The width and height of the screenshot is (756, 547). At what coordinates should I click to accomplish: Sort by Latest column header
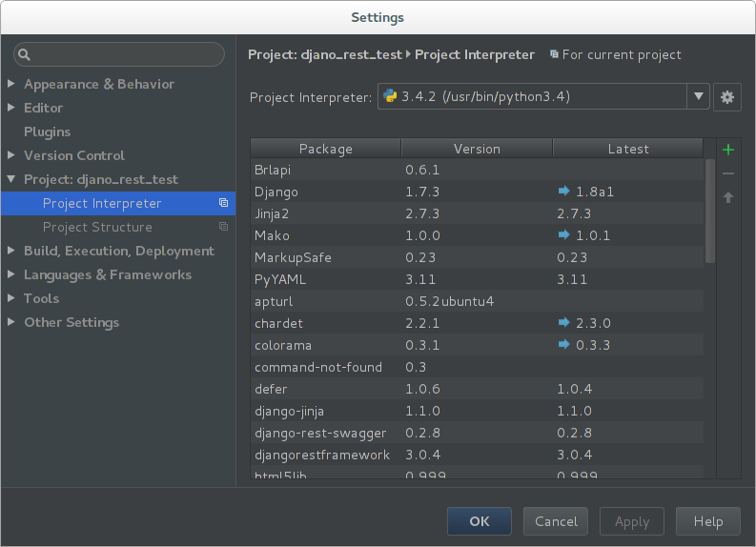coord(627,149)
